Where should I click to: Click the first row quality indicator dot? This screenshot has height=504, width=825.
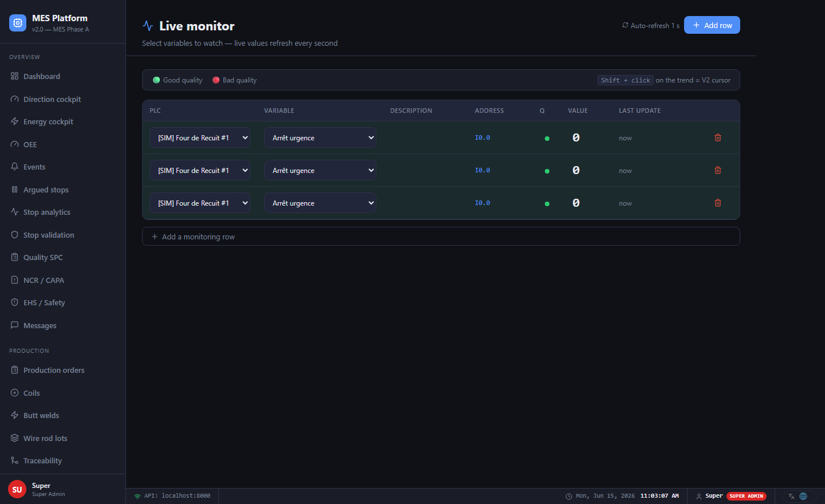tap(547, 139)
